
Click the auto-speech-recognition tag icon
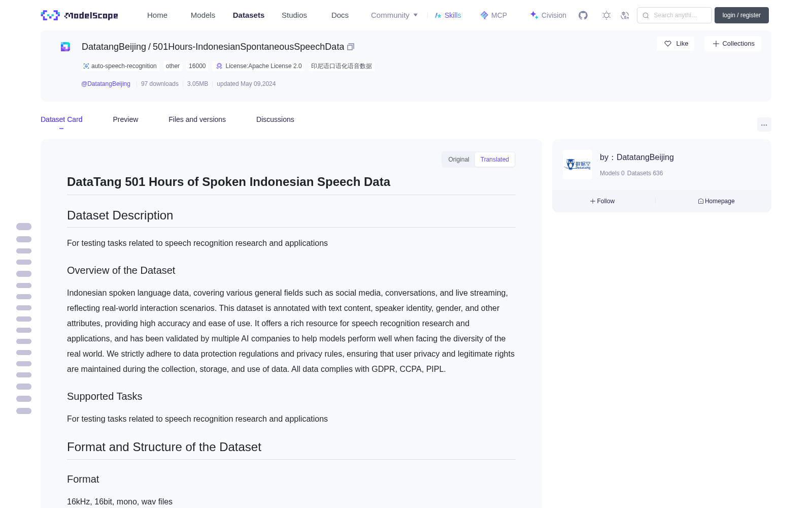click(86, 66)
